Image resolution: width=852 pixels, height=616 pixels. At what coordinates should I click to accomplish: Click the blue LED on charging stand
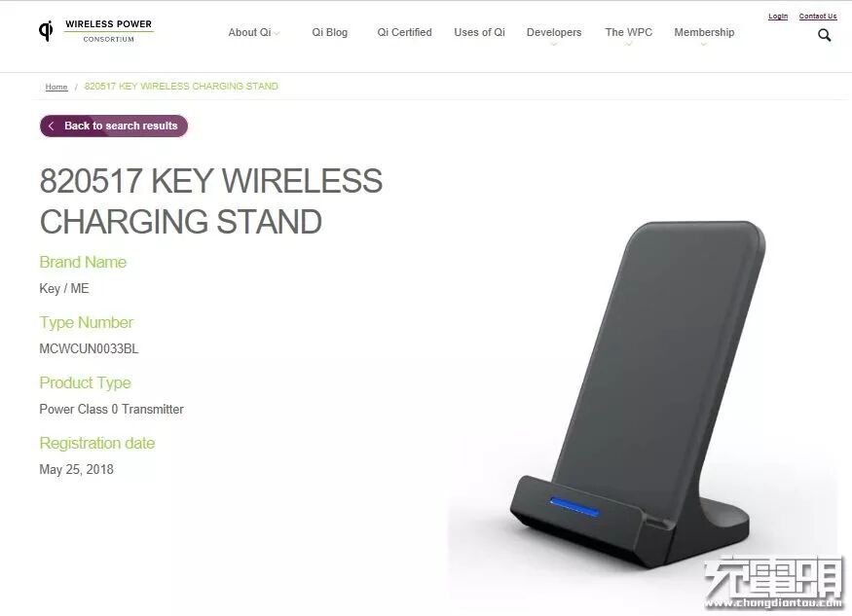574,506
